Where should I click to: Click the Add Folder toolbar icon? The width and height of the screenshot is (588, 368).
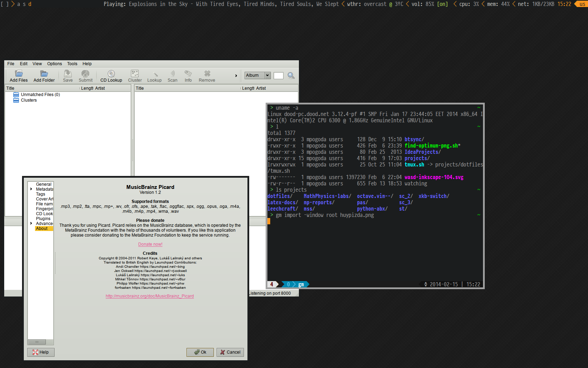point(44,74)
